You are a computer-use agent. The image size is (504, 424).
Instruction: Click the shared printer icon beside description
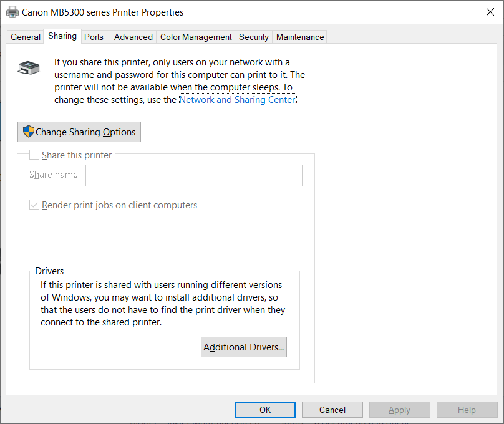29,67
